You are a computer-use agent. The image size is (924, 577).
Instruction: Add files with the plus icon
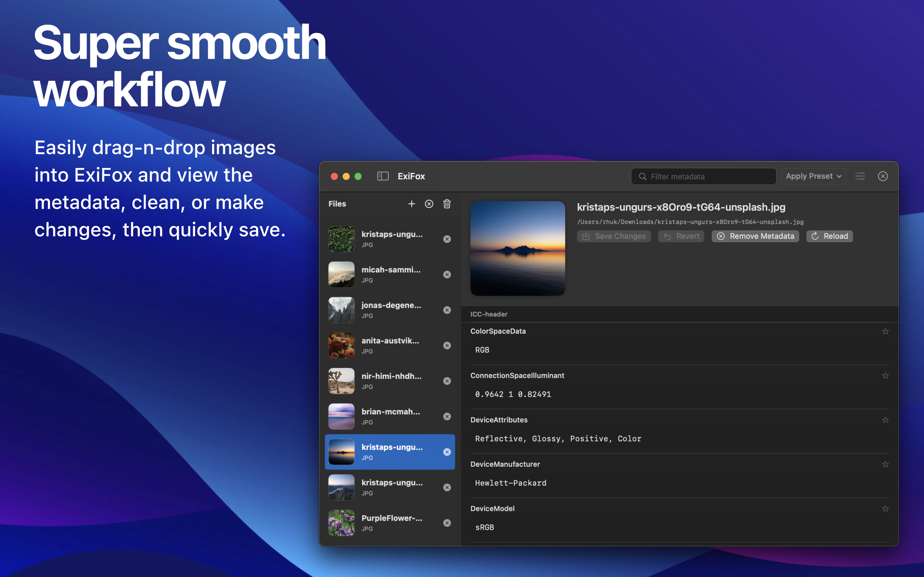click(411, 204)
